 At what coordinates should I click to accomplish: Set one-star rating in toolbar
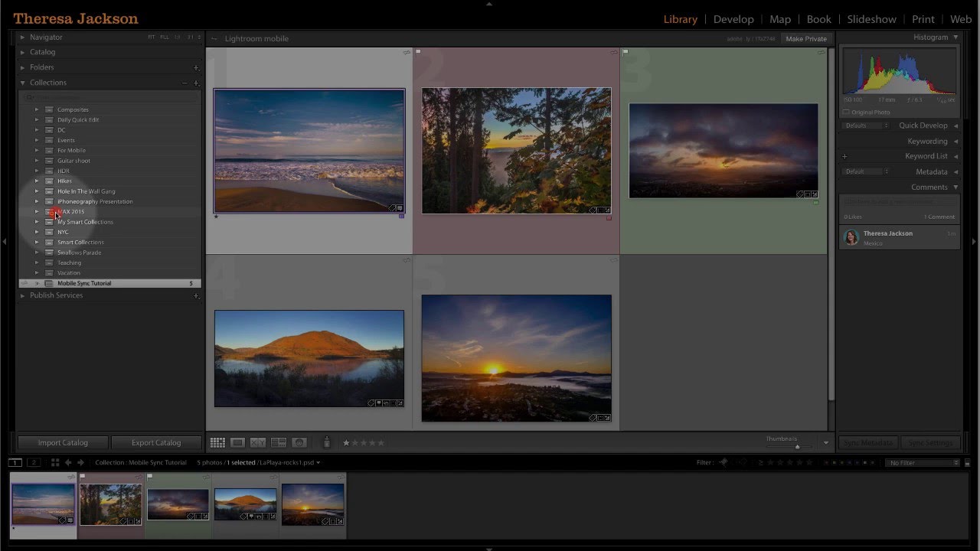tap(346, 442)
